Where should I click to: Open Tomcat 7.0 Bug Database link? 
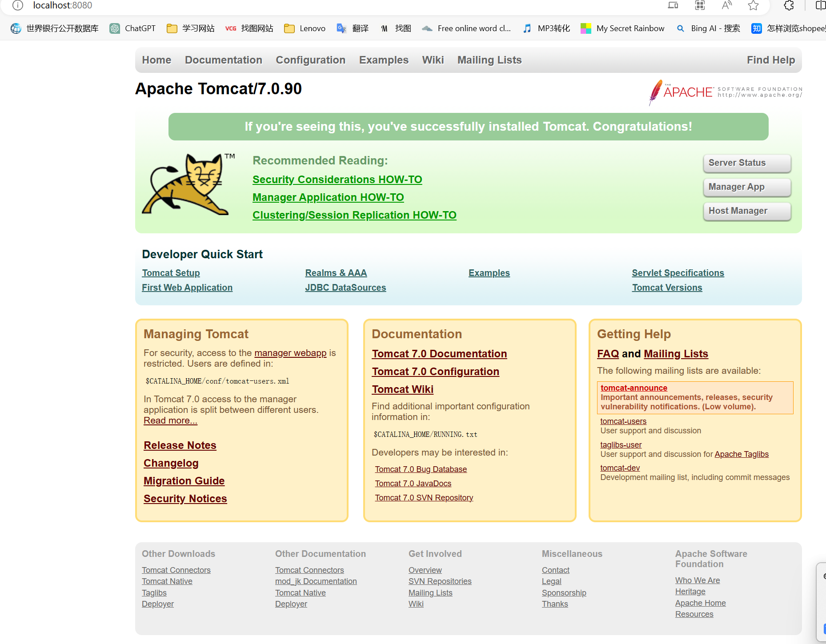(421, 469)
